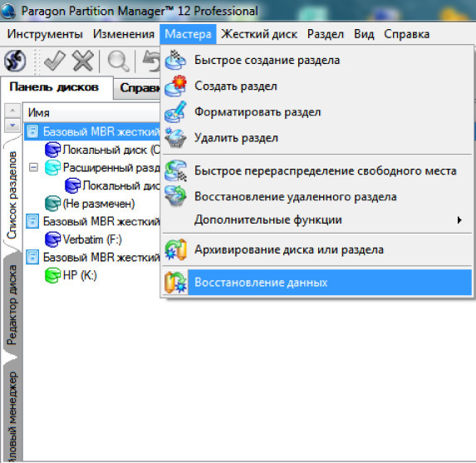Open the Раздел menu

pos(326,34)
